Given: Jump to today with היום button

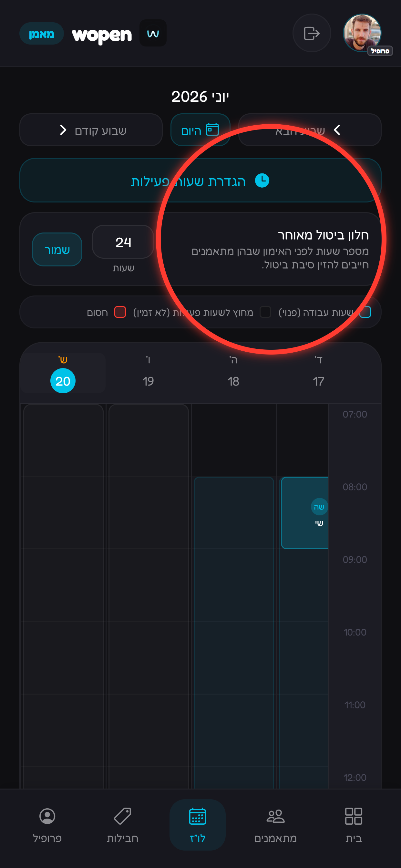Looking at the screenshot, I should coord(200,130).
